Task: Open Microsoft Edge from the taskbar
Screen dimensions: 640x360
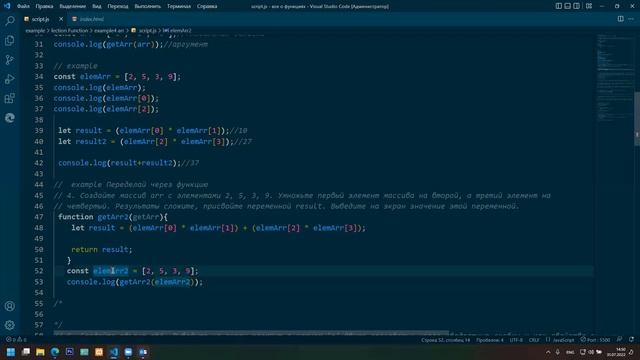Action: (x=55, y=352)
